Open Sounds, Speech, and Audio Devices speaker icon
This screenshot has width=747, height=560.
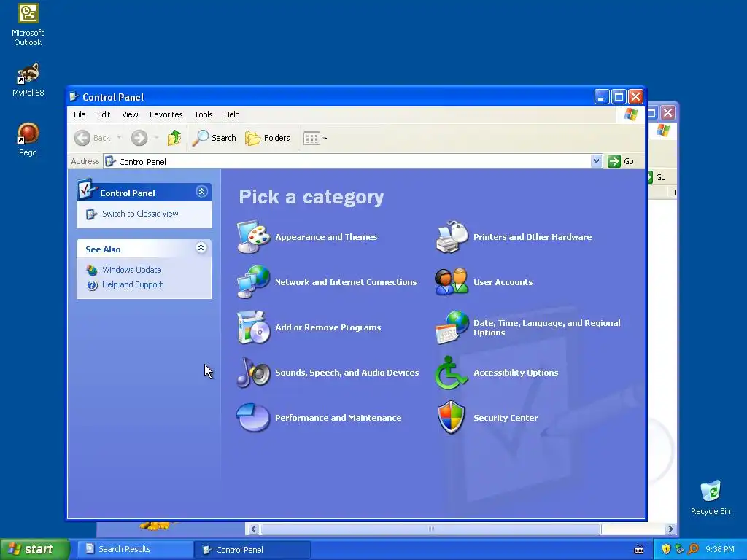(254, 373)
